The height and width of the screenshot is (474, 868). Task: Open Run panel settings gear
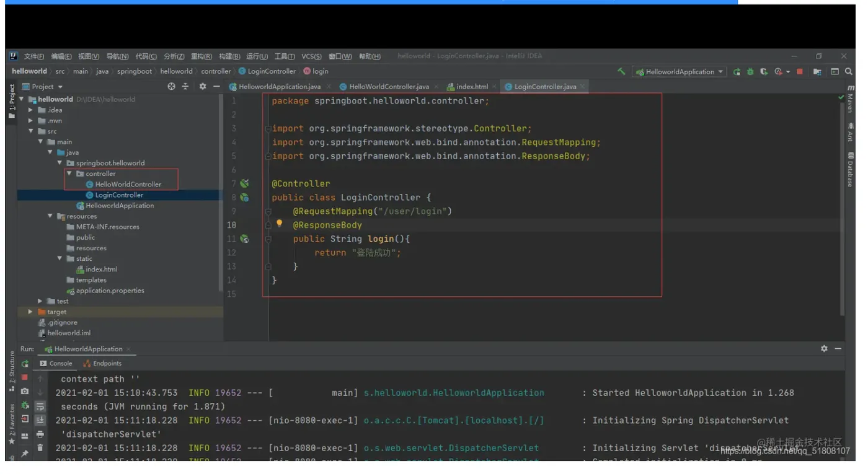pyautogui.click(x=824, y=349)
